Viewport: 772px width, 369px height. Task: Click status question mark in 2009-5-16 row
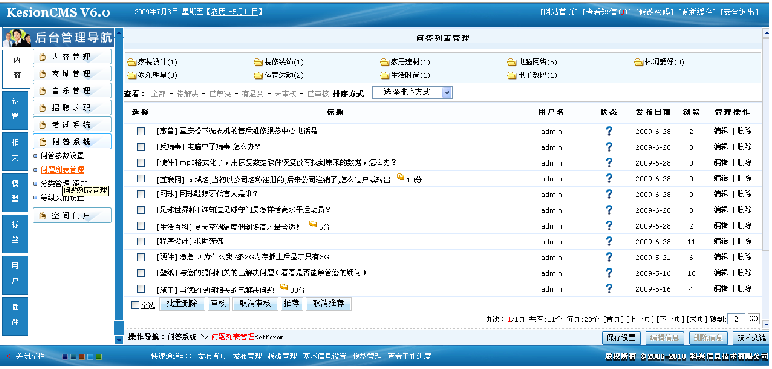[609, 289]
